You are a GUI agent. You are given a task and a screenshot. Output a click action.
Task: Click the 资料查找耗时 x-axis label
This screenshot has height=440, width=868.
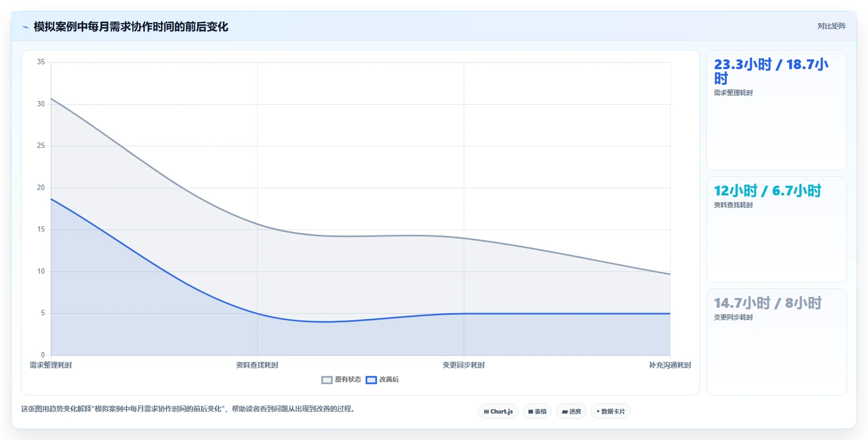(257, 365)
